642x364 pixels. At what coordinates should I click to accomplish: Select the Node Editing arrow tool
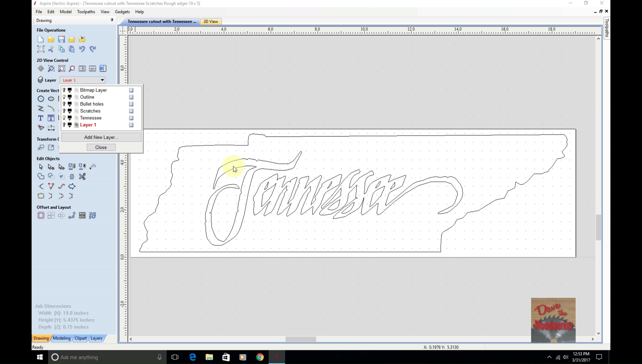point(51,167)
